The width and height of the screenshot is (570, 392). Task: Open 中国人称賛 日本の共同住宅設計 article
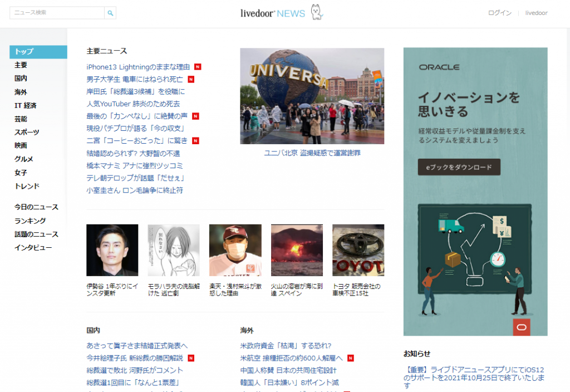click(x=288, y=370)
